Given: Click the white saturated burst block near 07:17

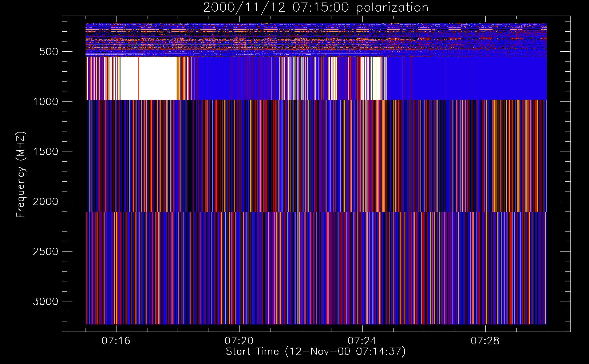Looking at the screenshot, I should pyautogui.click(x=148, y=78).
